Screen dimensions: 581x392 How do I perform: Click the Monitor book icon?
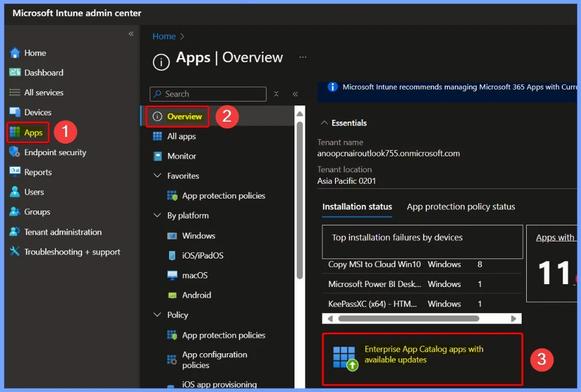click(158, 156)
